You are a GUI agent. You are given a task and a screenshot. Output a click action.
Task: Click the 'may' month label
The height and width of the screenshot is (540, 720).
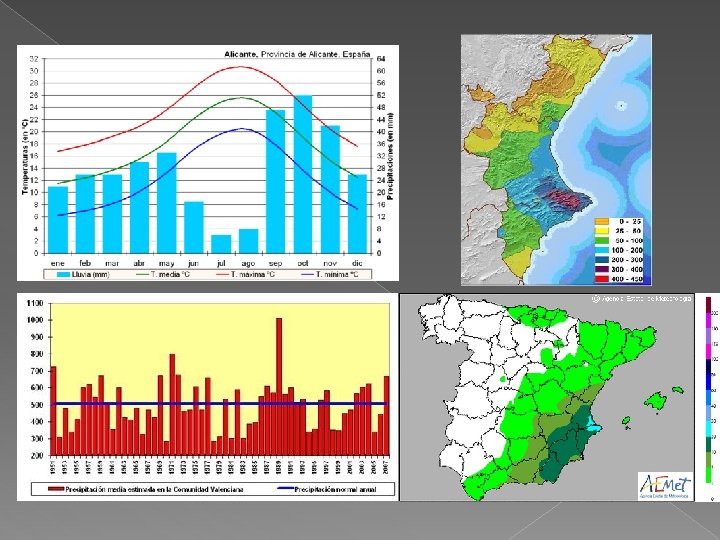[166, 264]
